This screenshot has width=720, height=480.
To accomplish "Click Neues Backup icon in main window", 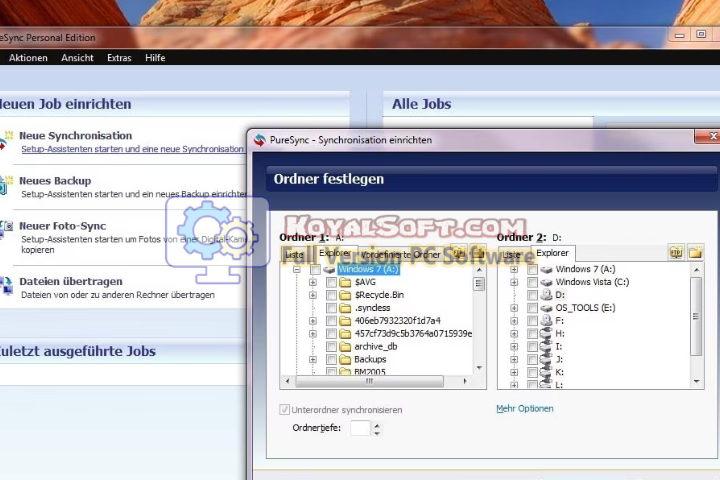I will tap(6, 185).
